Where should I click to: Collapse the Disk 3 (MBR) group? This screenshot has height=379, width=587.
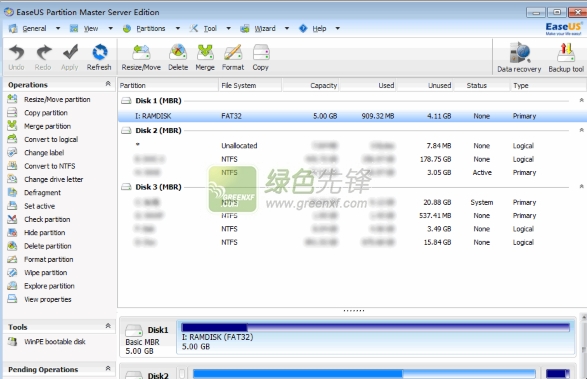(581, 187)
